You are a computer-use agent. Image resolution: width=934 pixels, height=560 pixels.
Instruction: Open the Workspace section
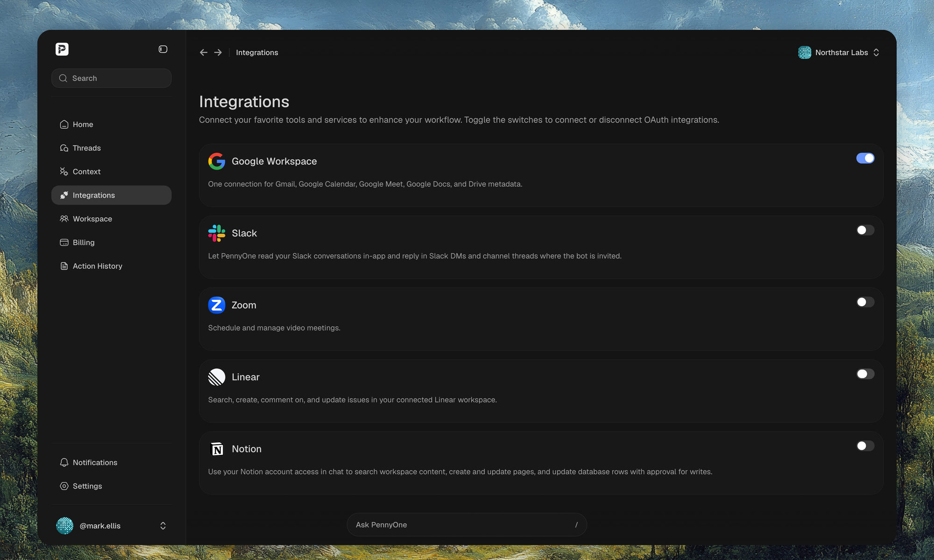click(111, 219)
